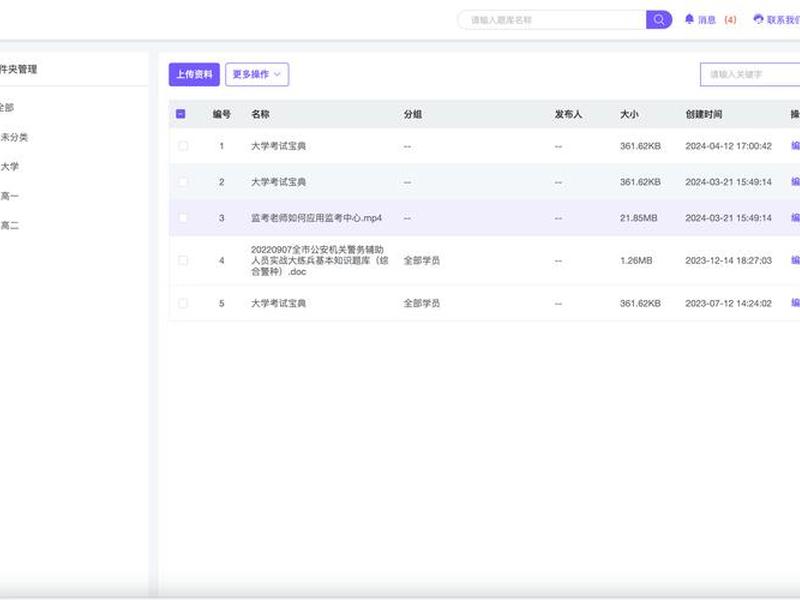Select the 高一 folder in sidebar
This screenshot has width=800, height=600.
(x=9, y=196)
